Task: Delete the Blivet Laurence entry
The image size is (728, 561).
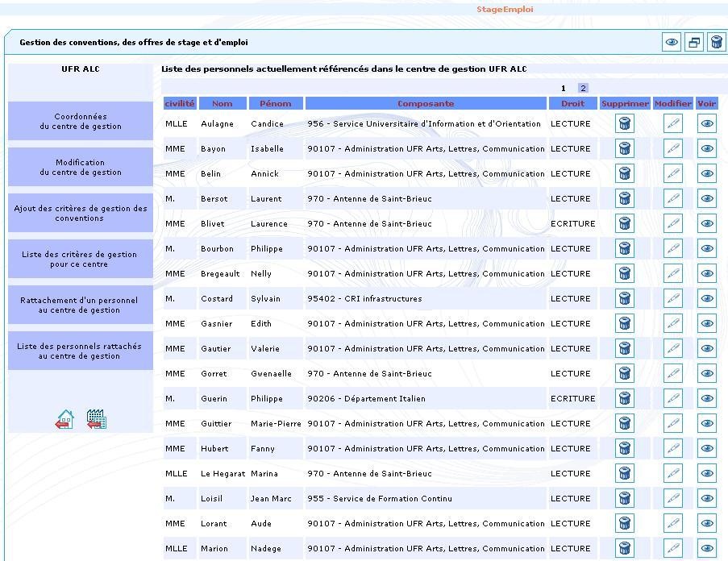Action: tap(624, 223)
